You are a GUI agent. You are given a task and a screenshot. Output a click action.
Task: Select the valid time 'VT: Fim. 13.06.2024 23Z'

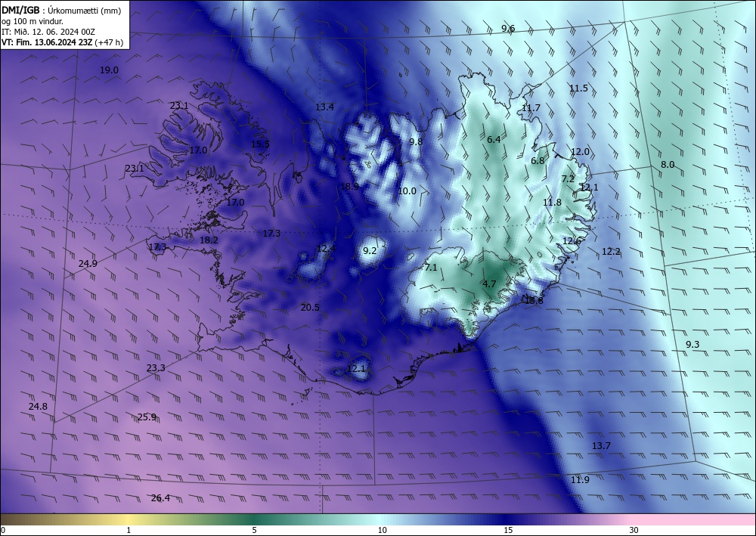(x=47, y=42)
